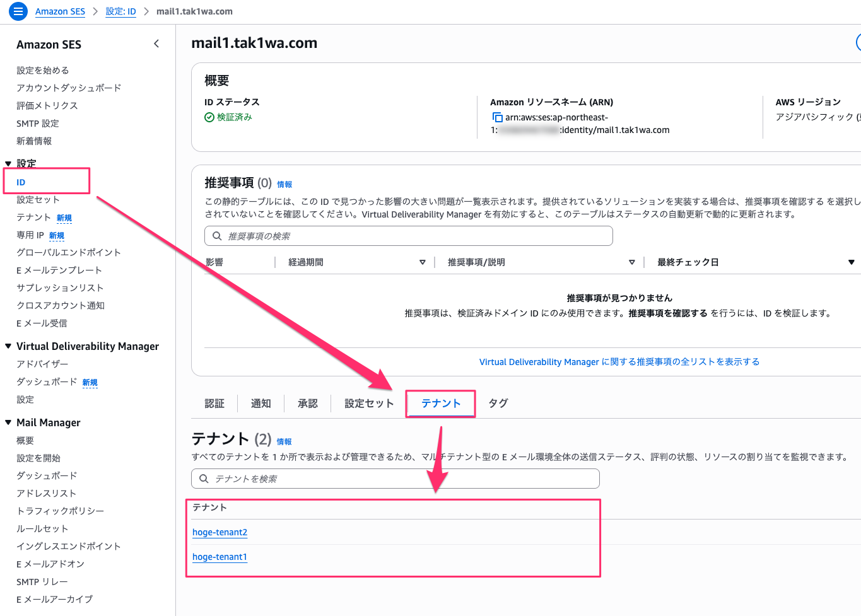Open ID in the sidebar settings
861x616 pixels.
21,182
